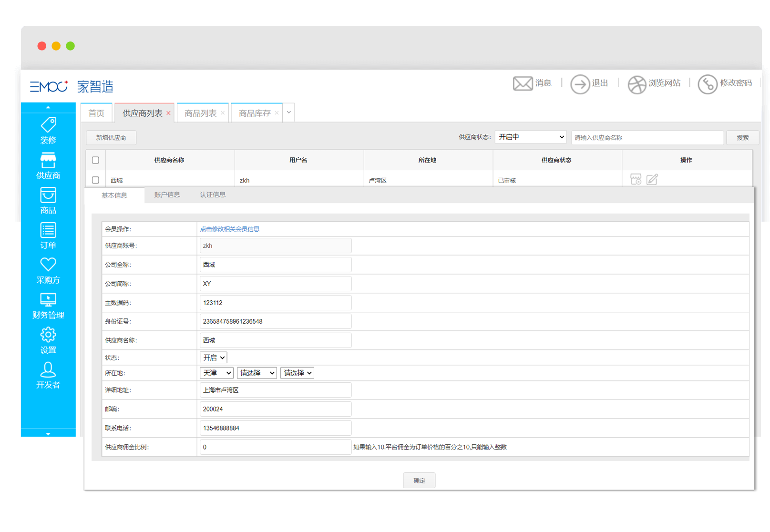Switch to the 供应商列表 tab
The width and height of the screenshot is (770, 532).
[x=142, y=113]
